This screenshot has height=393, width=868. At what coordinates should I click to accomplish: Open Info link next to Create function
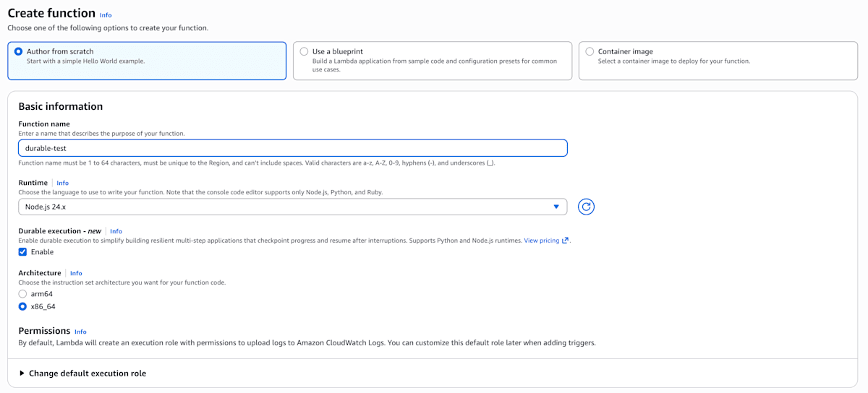[x=106, y=15]
